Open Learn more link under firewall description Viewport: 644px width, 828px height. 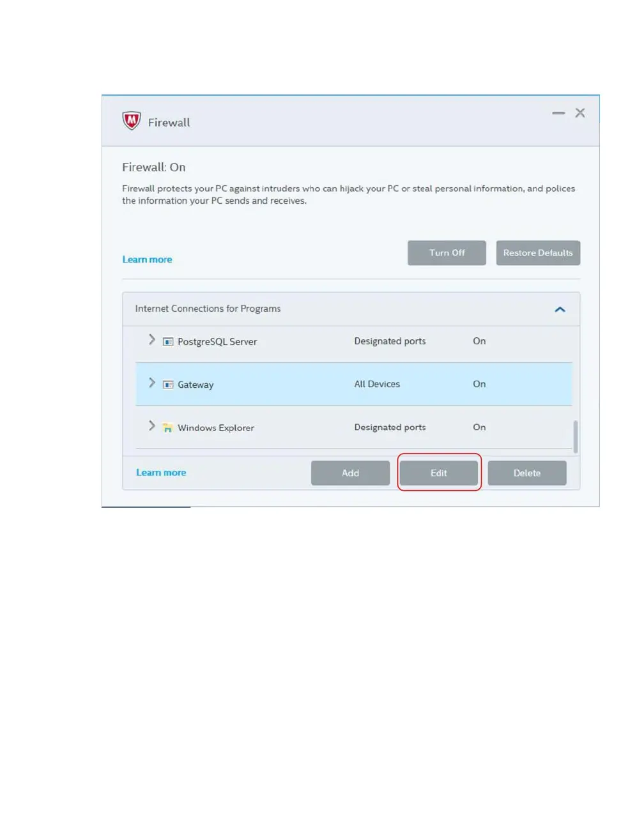pos(147,259)
